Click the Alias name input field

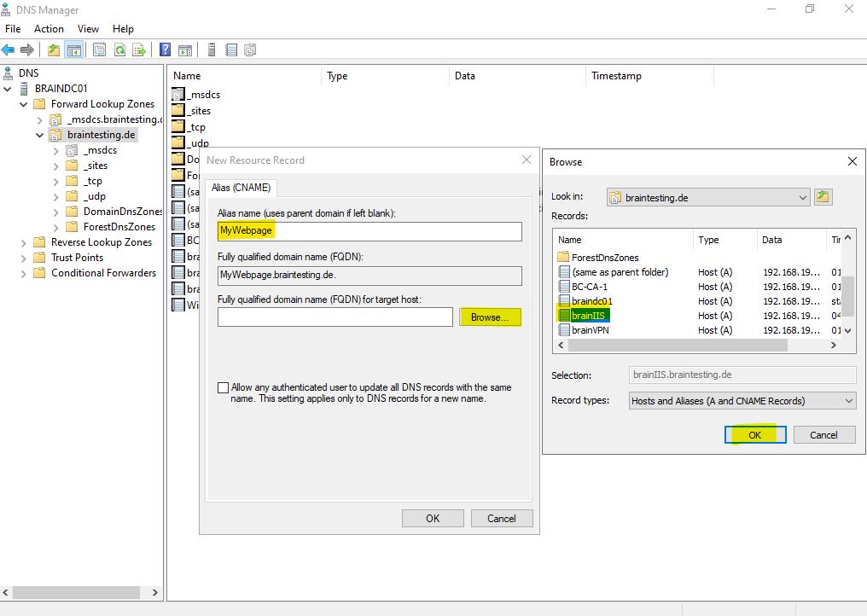click(x=369, y=231)
